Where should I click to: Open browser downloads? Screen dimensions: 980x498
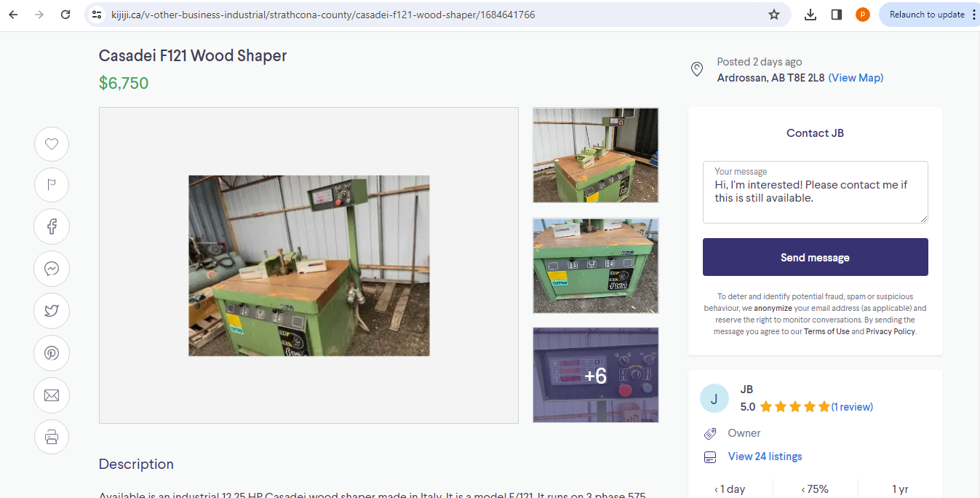(810, 15)
